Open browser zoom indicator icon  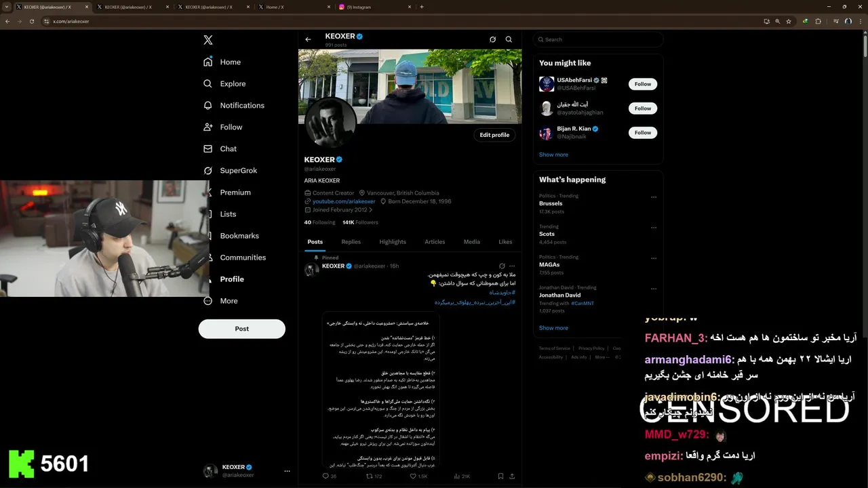click(x=777, y=21)
